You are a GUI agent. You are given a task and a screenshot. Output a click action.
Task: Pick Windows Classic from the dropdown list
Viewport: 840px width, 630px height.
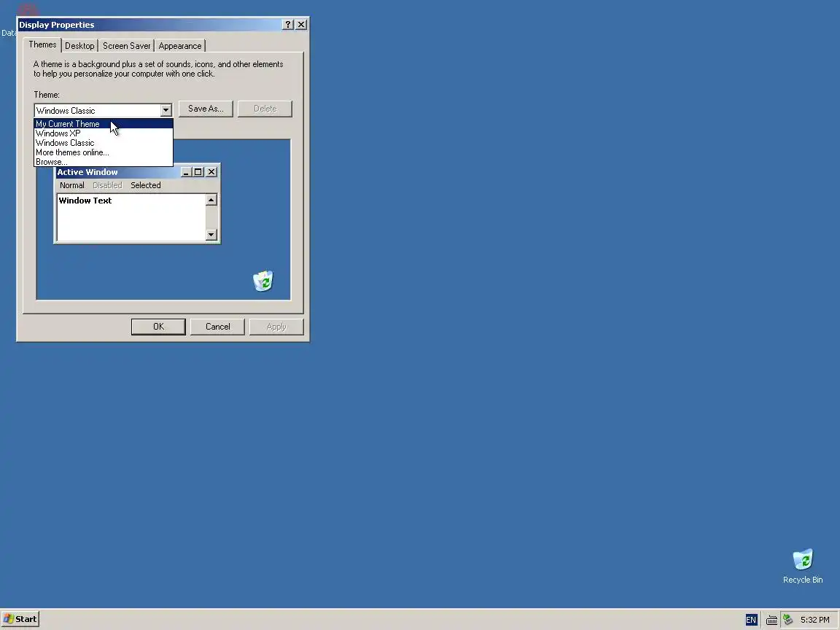tap(104, 143)
